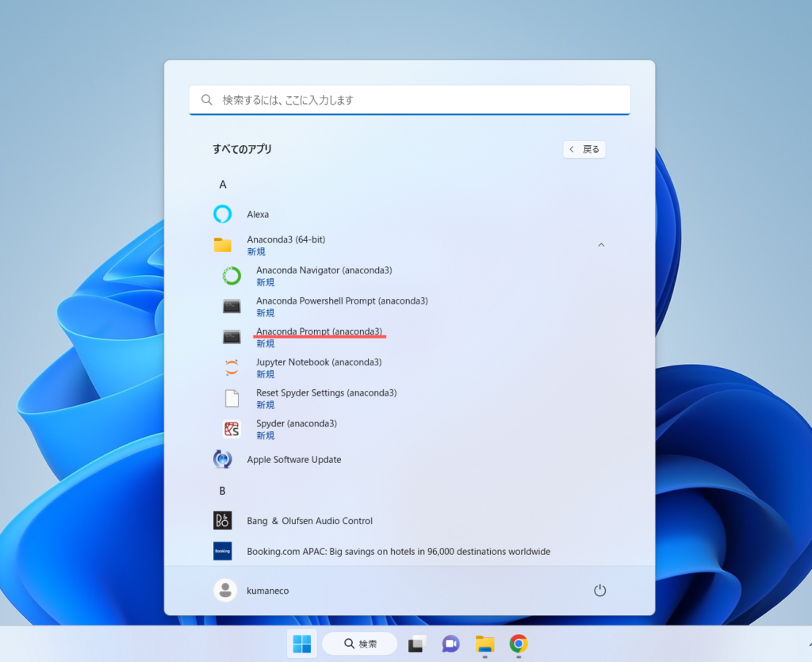Open Jupyter Notebook (anaconda3) entry
The width and height of the screenshot is (812, 662).
click(319, 362)
